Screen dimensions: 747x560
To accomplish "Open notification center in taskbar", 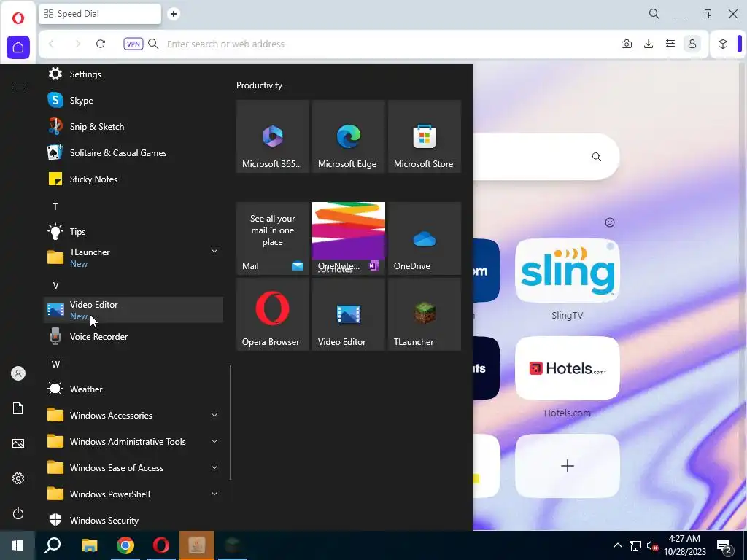I will click(725, 545).
